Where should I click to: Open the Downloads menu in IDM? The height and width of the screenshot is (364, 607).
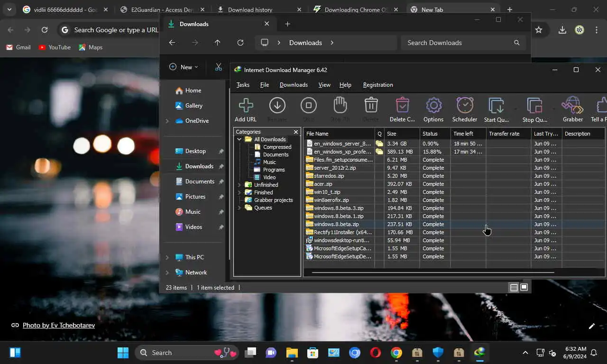pyautogui.click(x=294, y=85)
